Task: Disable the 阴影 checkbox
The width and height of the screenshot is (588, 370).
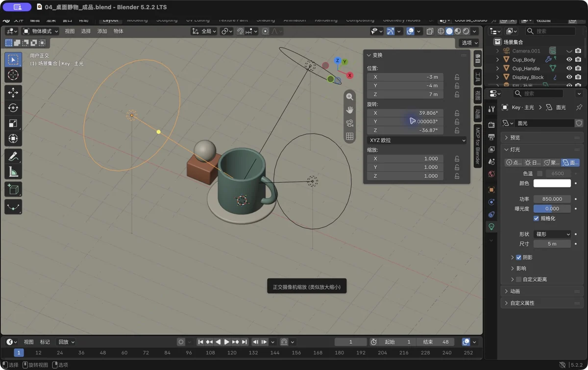Action: pos(518,257)
